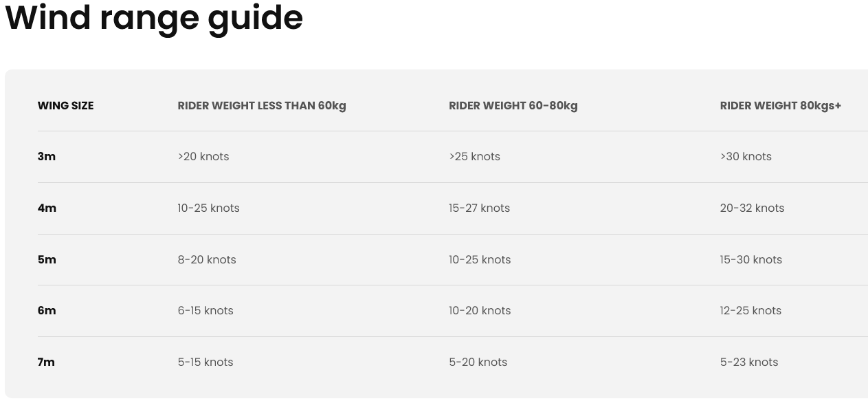
Task: Click the RIDER WEIGHT 60-80kg header
Action: pos(513,106)
